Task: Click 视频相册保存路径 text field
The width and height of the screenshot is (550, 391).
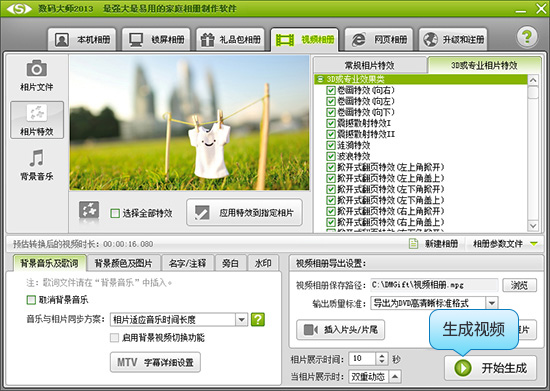Action: pyautogui.click(x=434, y=285)
